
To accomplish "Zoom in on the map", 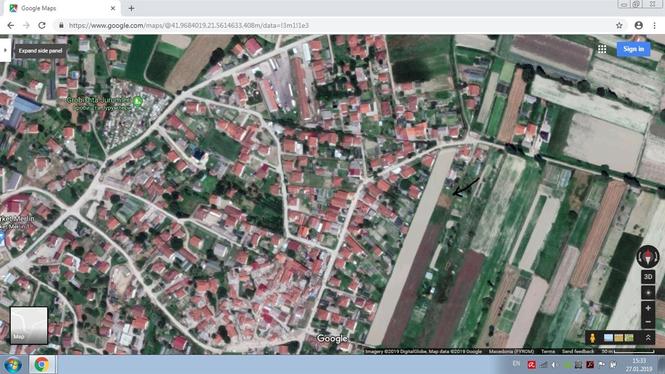I will (x=648, y=308).
